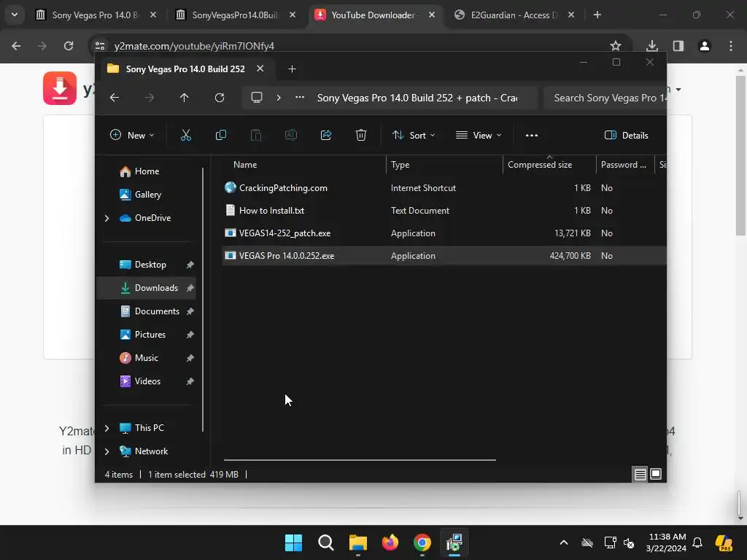Reload the y2mate page in Chrome
Image resolution: width=747 pixels, height=560 pixels.
69,46
